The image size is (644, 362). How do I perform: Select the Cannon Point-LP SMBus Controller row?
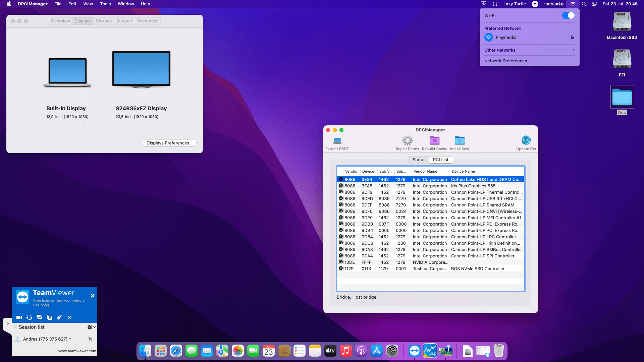pyautogui.click(x=431, y=250)
